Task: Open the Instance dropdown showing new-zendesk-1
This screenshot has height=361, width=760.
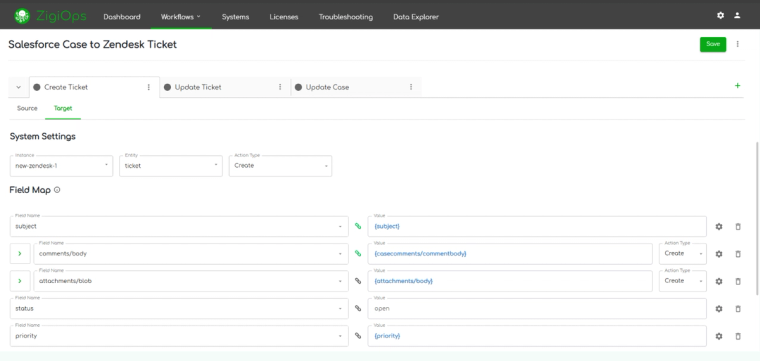Action: click(61, 166)
